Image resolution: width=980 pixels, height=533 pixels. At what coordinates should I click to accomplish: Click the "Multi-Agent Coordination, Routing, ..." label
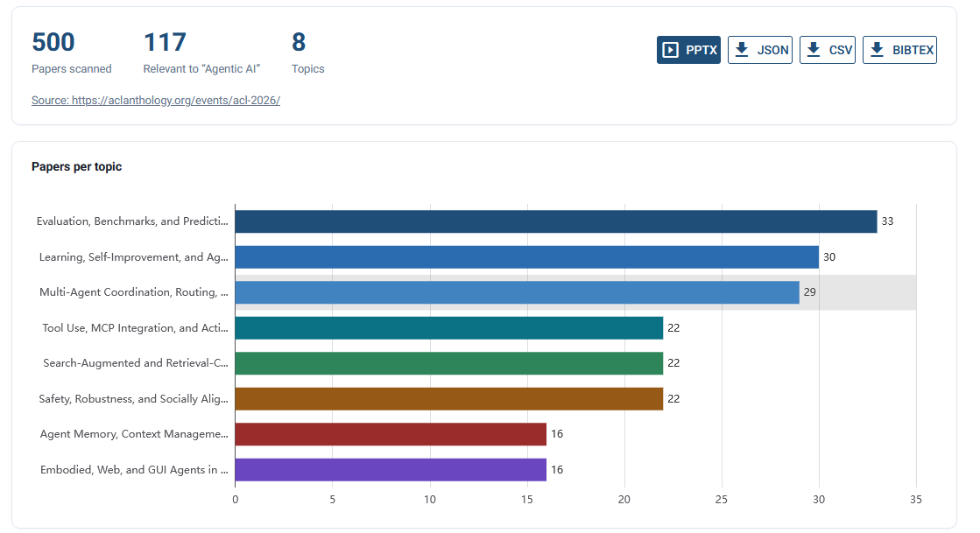[134, 291]
